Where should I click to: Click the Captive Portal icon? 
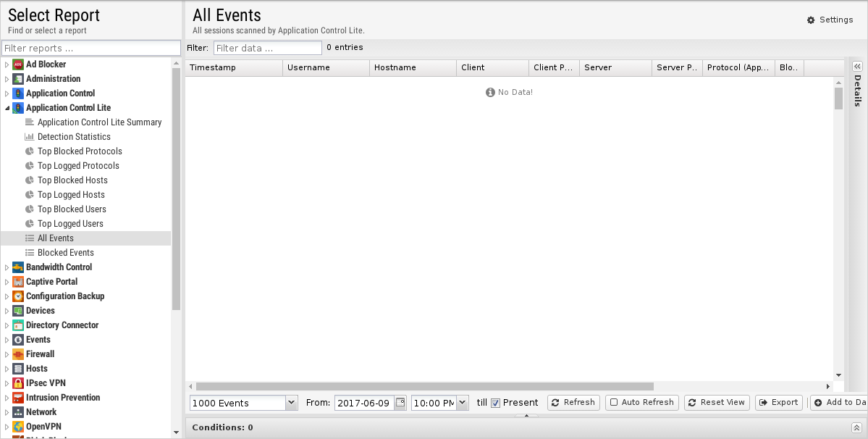coord(18,281)
